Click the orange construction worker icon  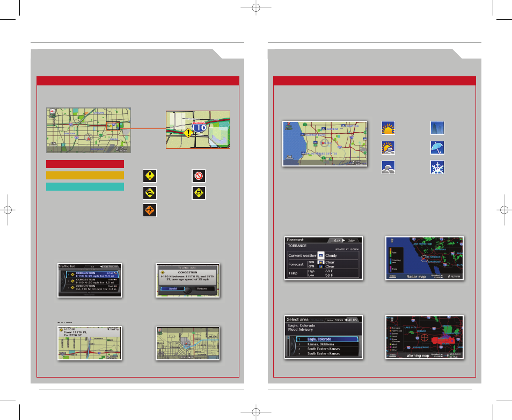[x=150, y=210]
